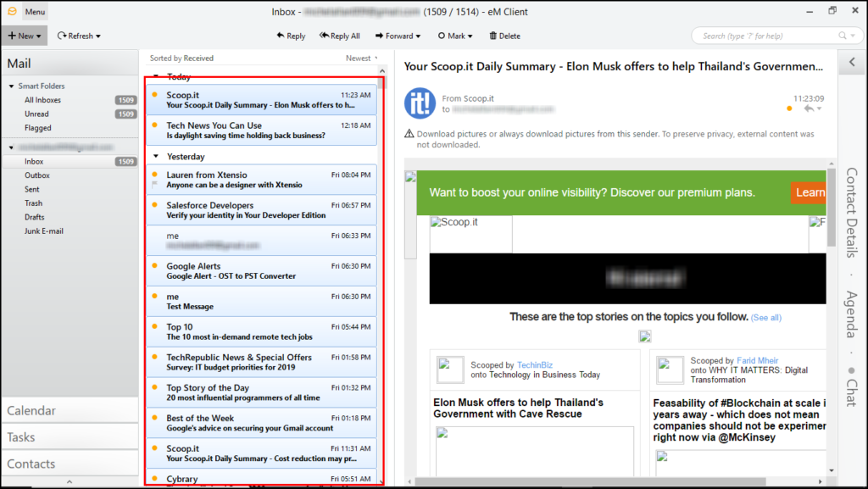Screen dimensions: 868x489
Task: Click the 'See all' link
Action: (766, 317)
